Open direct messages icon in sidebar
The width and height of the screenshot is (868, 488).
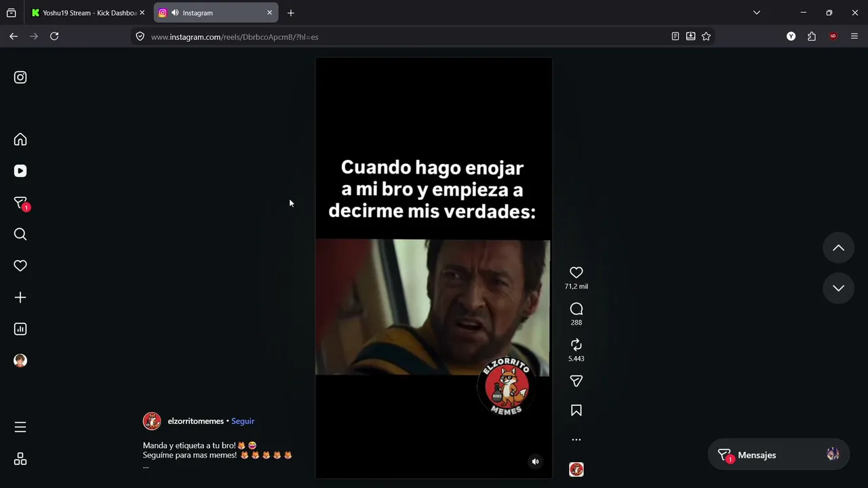(x=20, y=203)
